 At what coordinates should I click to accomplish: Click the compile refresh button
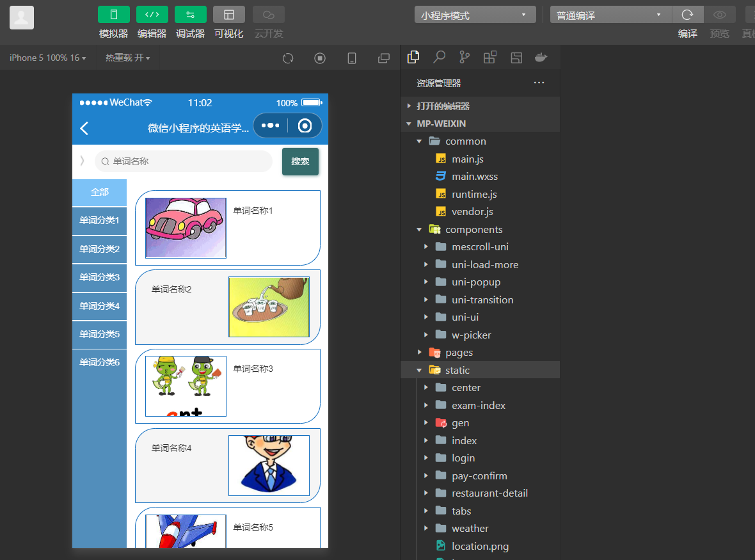click(x=688, y=15)
